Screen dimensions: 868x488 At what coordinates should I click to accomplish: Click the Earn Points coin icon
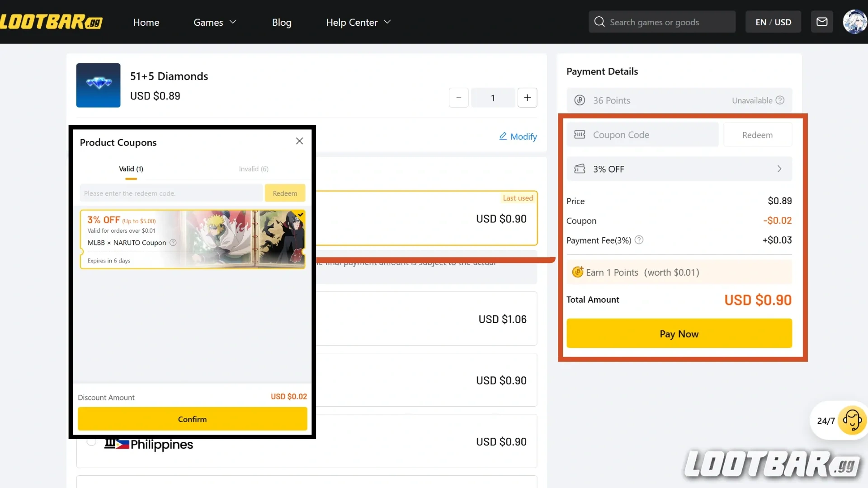coord(577,272)
